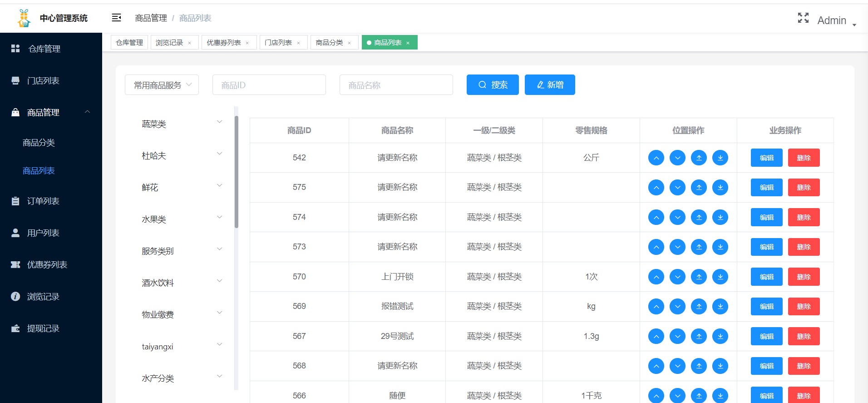Switch to the 仓库管理 tab

[129, 42]
